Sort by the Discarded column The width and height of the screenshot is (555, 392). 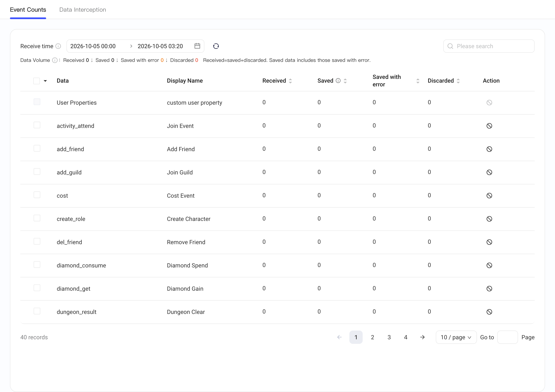pos(458,81)
